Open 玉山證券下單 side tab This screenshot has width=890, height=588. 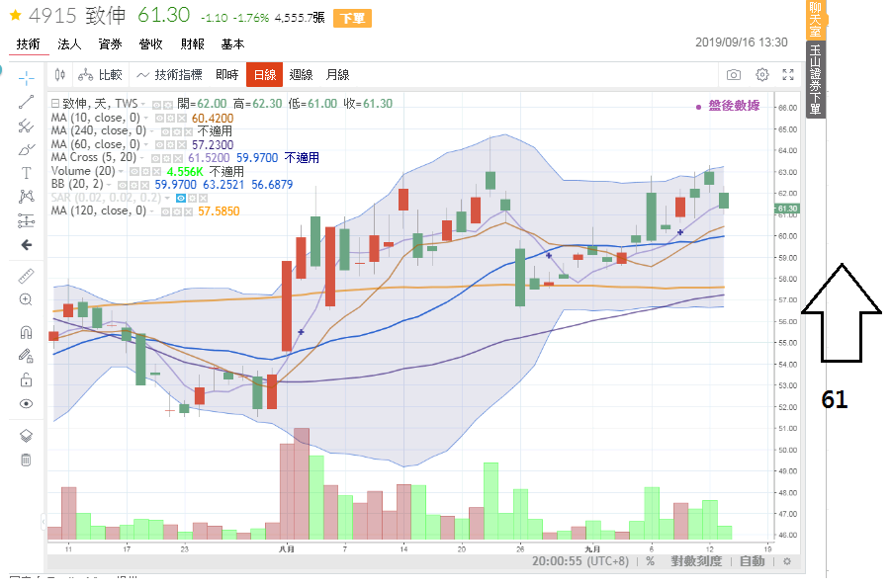[x=816, y=79]
